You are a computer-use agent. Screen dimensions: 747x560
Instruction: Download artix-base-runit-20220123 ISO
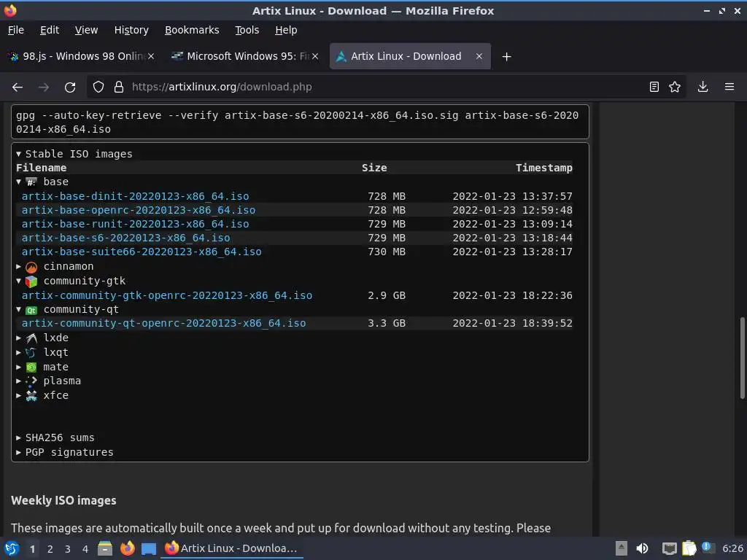coord(135,224)
